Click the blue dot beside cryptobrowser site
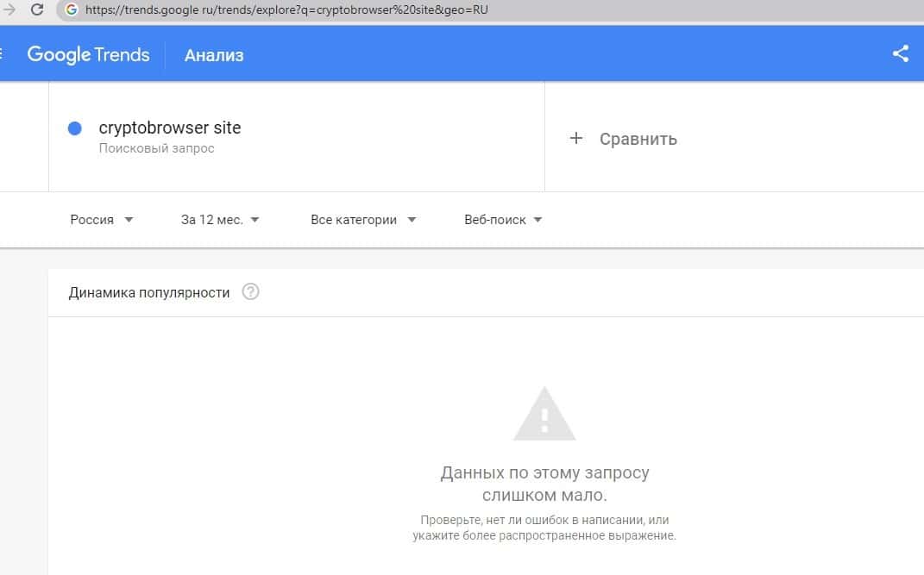This screenshot has height=575, width=924. [x=75, y=128]
